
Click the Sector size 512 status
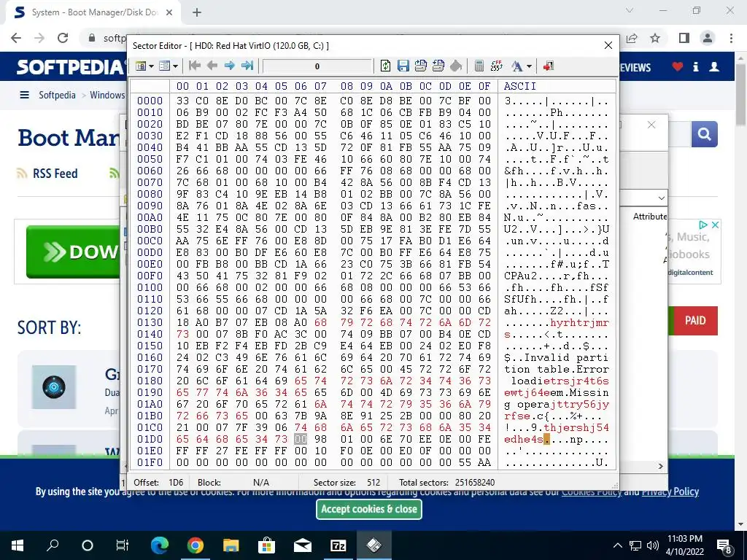pos(347,483)
